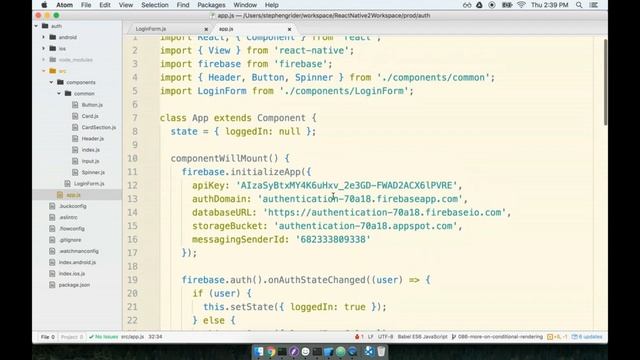Change line ending LF setting

point(371,337)
